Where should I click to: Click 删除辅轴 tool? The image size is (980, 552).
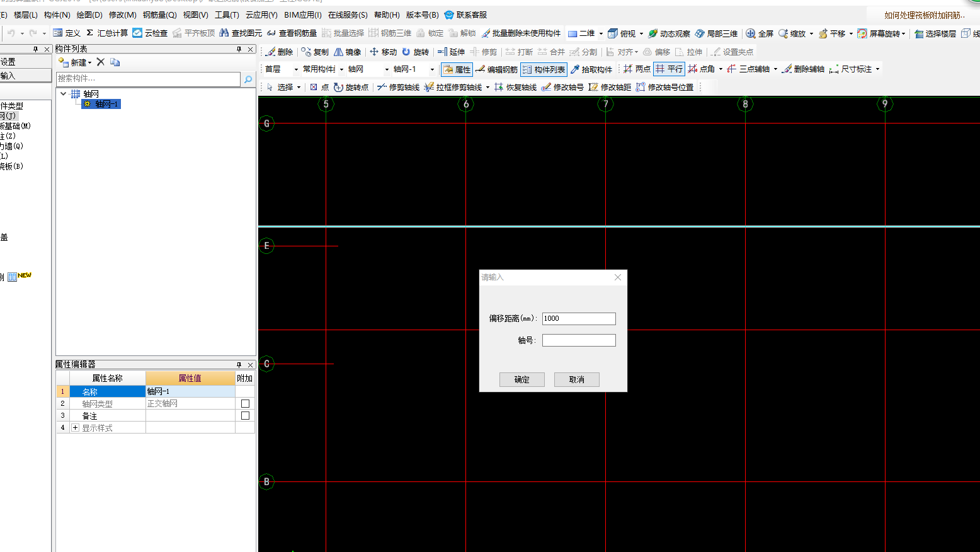point(803,69)
